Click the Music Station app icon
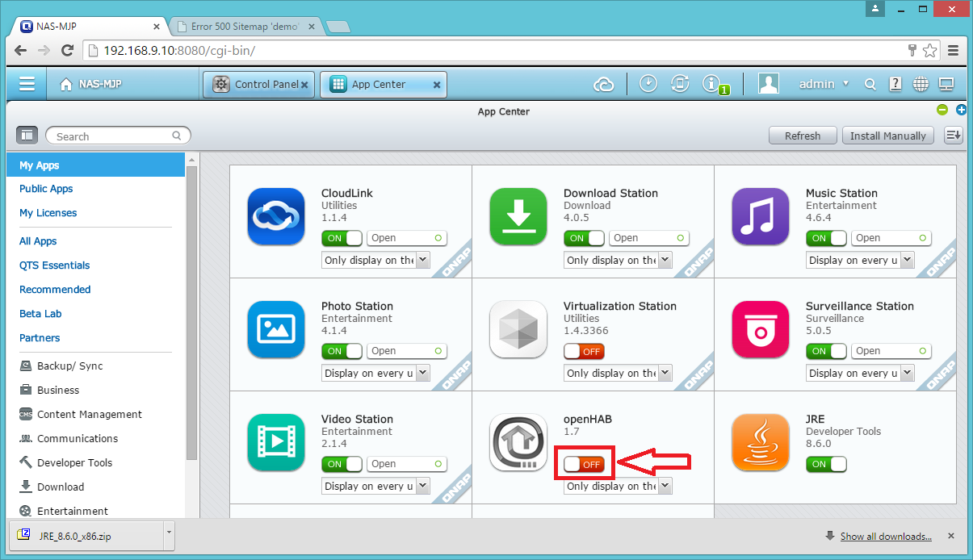 761,216
